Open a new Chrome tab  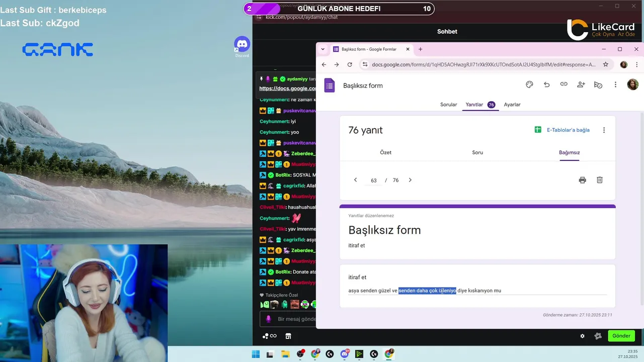click(421, 49)
